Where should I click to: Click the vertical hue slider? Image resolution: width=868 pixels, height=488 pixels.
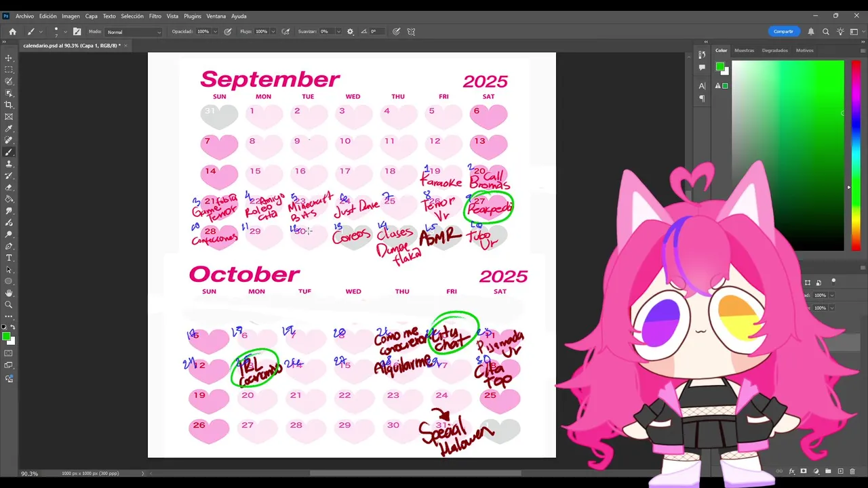(856, 156)
